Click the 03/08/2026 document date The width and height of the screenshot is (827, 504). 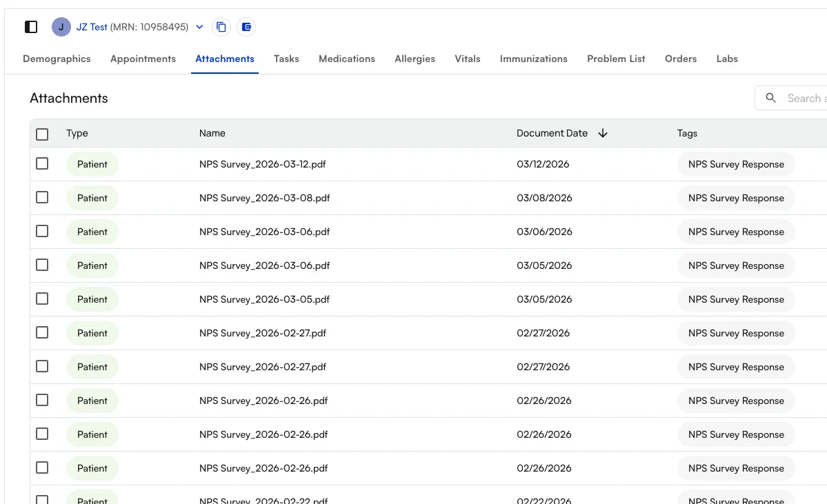(x=544, y=198)
